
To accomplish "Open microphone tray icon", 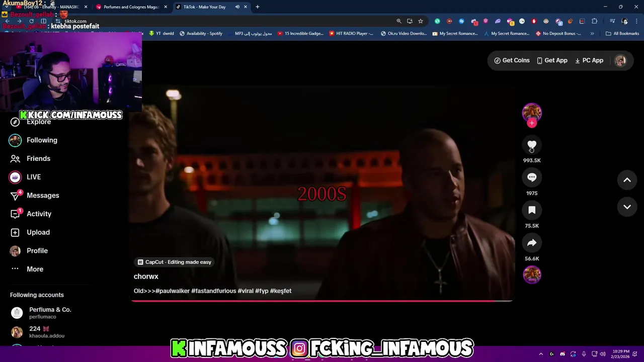I will point(584,354).
